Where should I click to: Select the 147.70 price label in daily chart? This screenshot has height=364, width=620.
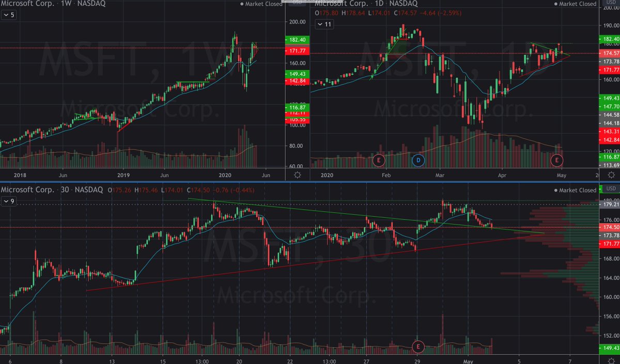tap(609, 106)
